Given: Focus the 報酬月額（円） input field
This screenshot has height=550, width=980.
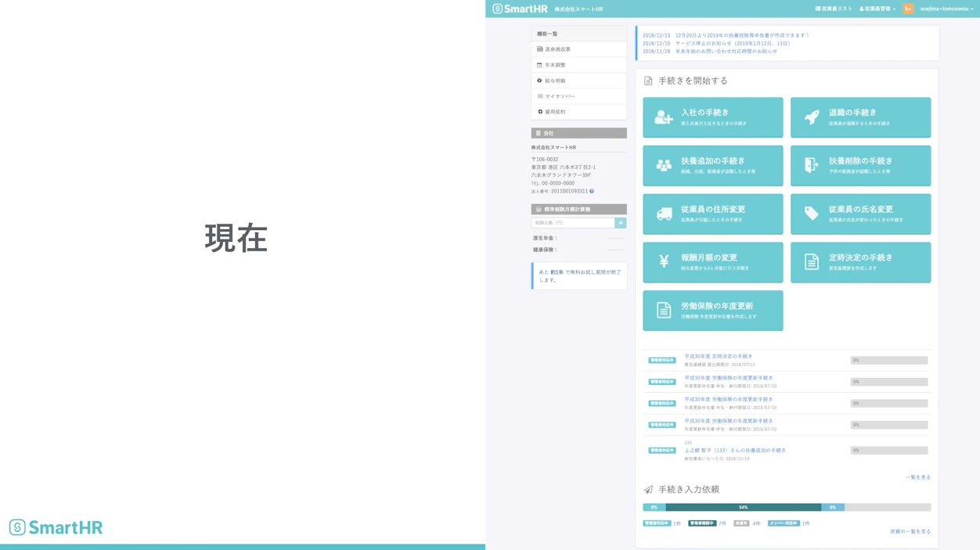Looking at the screenshot, I should 573,223.
